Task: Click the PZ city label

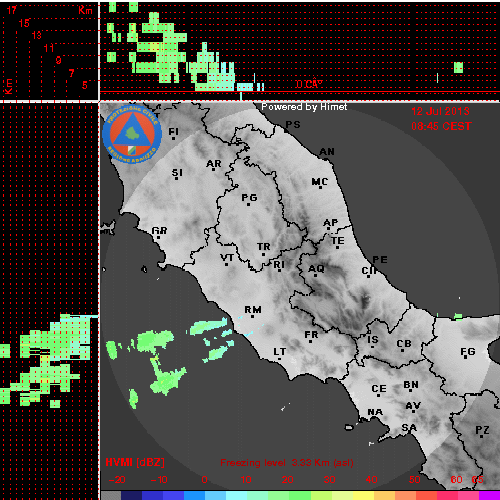Action: coord(482,430)
